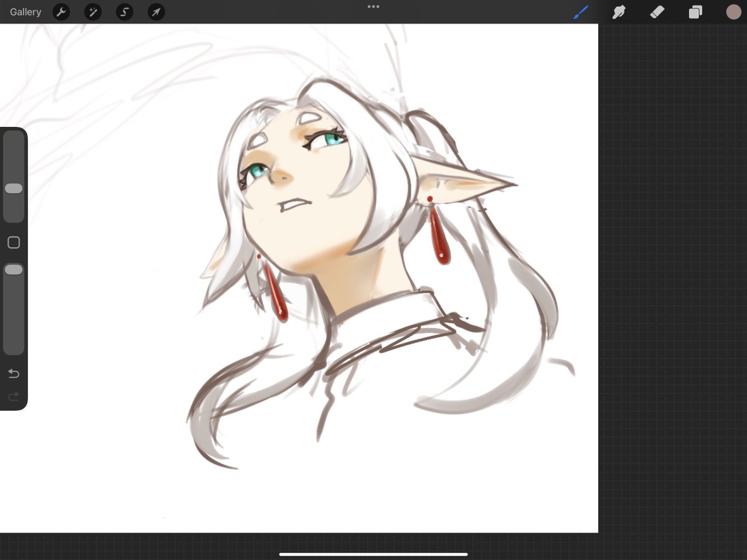Screen dimensions: 747x560
Task: Tap the Modify square button in sidebar
Action: coord(14,243)
